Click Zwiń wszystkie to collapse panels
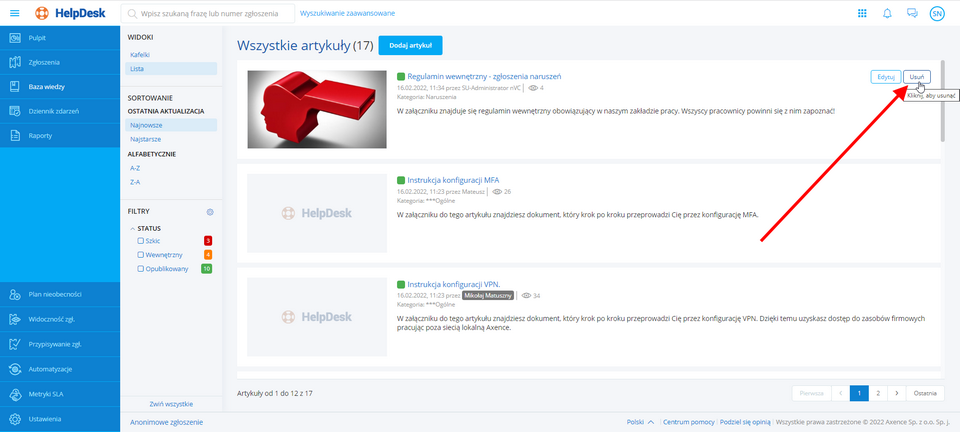The width and height of the screenshot is (960, 432). tap(171, 403)
